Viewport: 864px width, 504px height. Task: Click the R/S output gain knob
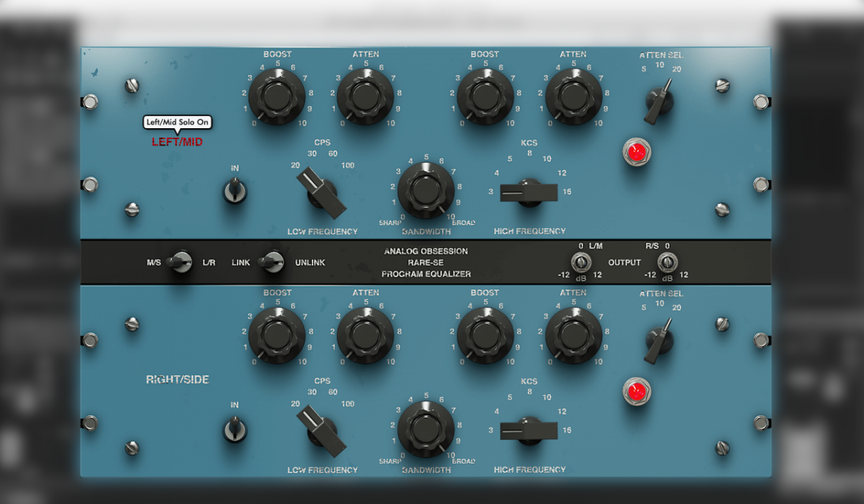[667, 262]
